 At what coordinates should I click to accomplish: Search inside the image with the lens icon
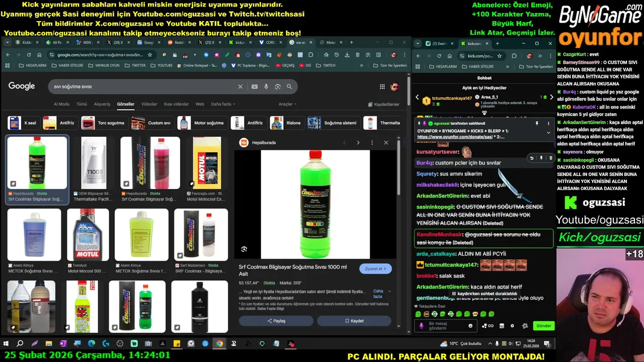coord(244,249)
